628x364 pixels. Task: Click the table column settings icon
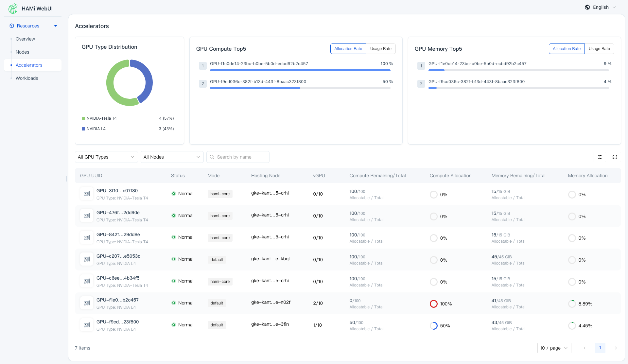600,157
